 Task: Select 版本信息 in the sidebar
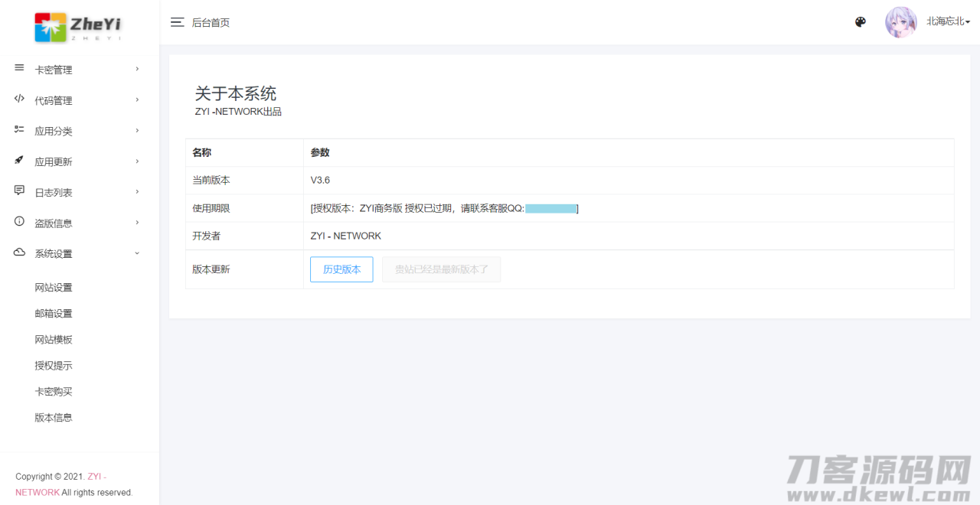(54, 417)
